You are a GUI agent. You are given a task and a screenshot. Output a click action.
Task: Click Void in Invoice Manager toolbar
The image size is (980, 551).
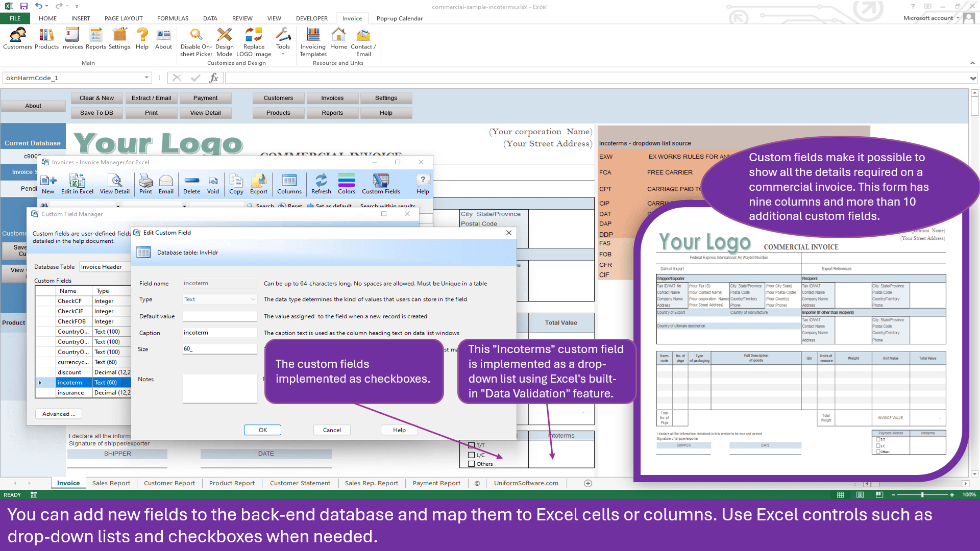pyautogui.click(x=213, y=184)
